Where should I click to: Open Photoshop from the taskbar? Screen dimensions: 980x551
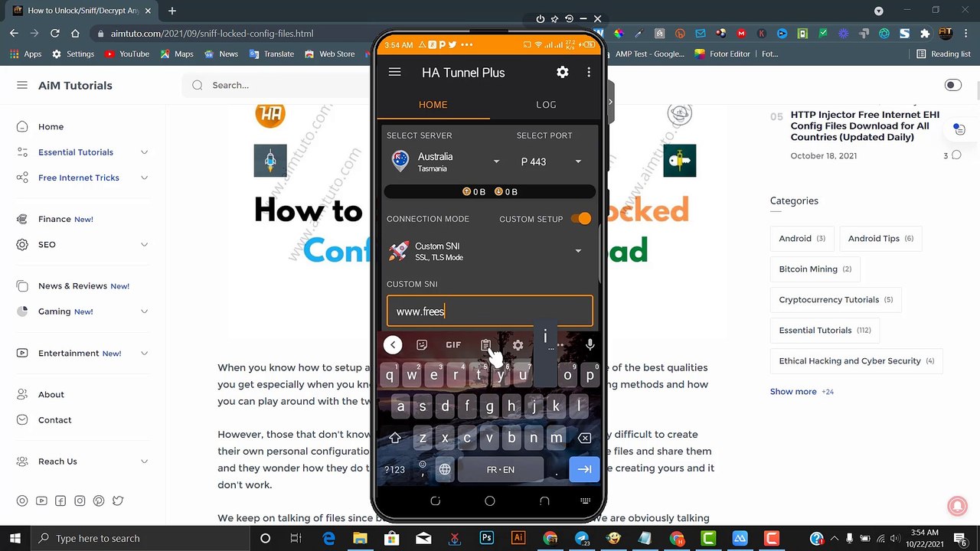(487, 538)
